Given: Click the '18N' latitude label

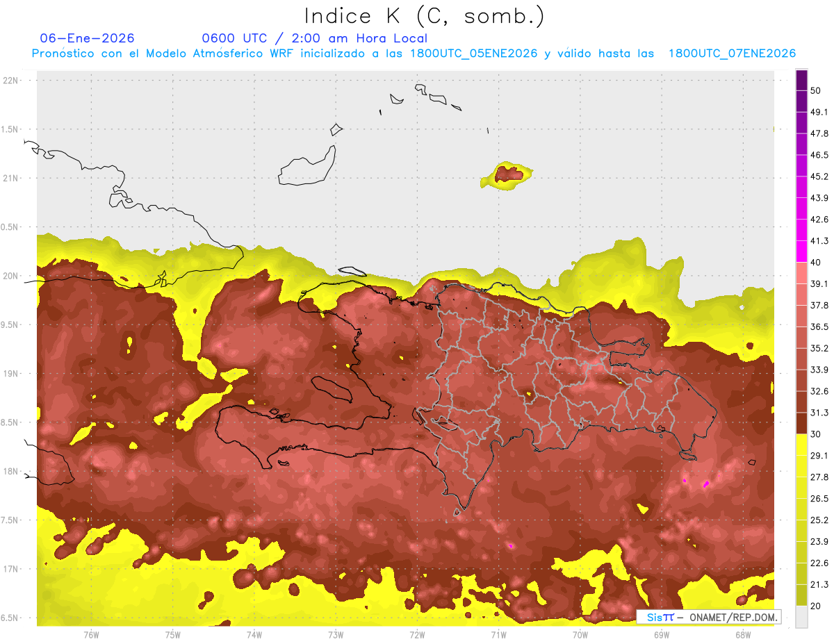Looking at the screenshot, I should (x=12, y=471).
